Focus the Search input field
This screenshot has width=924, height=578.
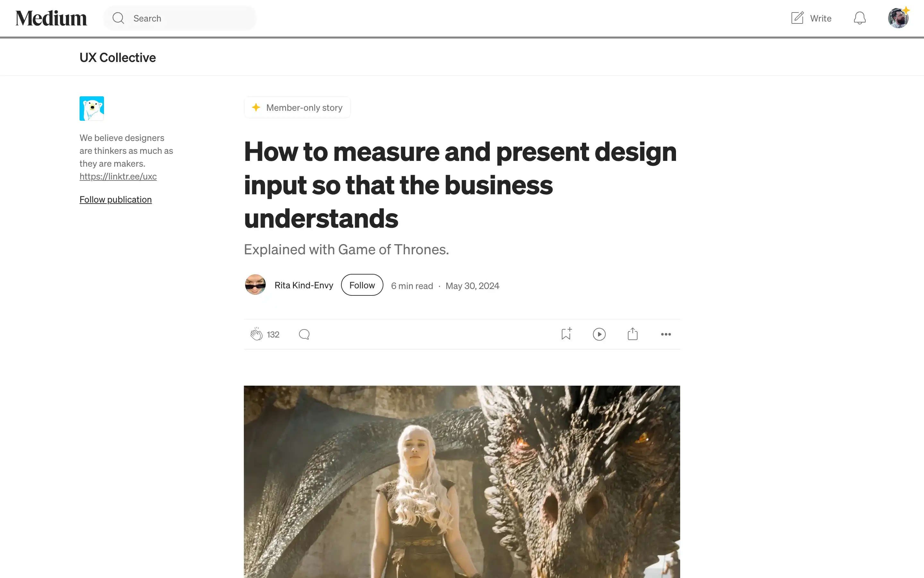[x=180, y=18]
